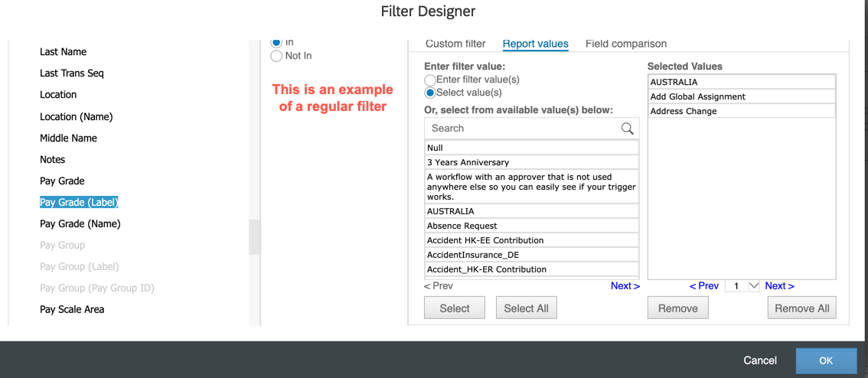Go to Next page of available values

[625, 286]
